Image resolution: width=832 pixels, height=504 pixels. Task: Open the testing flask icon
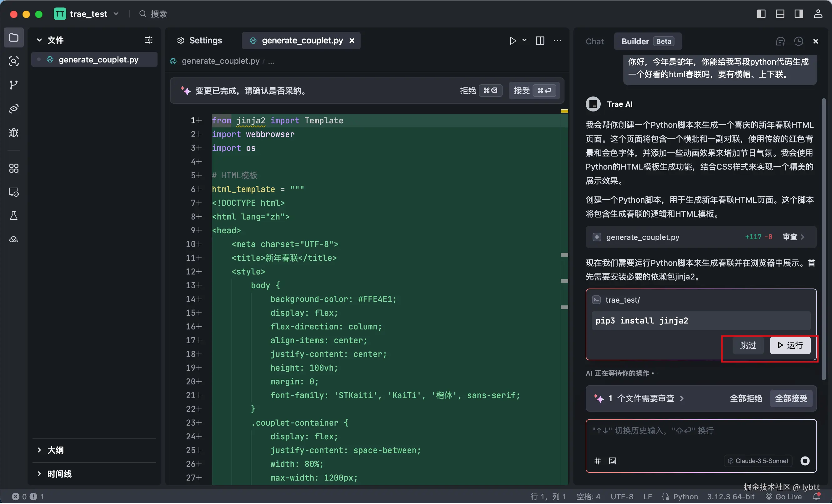tap(13, 215)
